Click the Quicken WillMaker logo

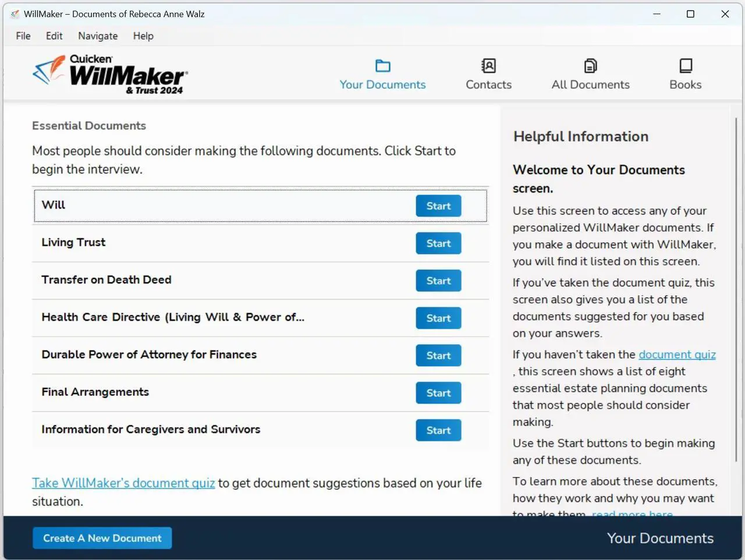coord(109,74)
